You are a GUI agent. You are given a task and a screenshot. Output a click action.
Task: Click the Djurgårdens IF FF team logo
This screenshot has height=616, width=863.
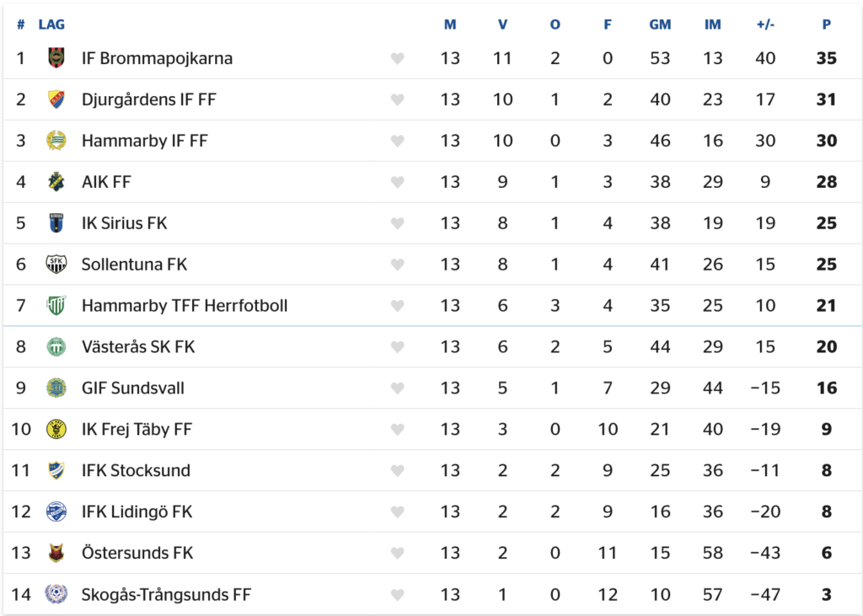coord(56,99)
